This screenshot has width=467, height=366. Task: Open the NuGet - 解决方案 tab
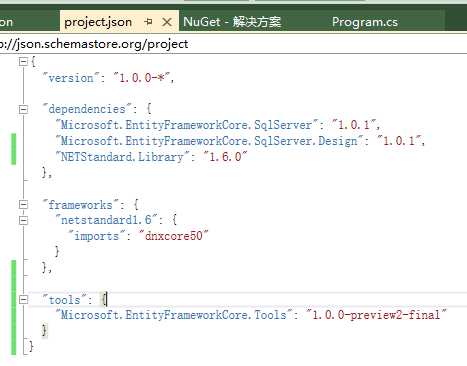[x=232, y=22]
